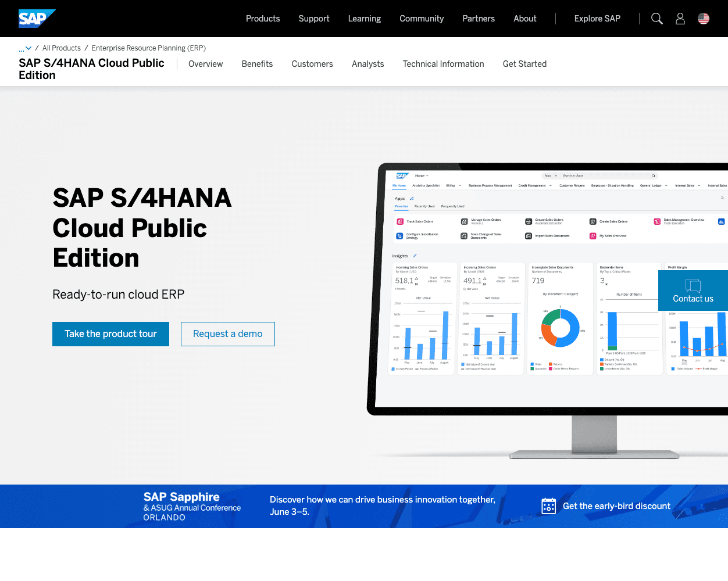Open the Products menu

(x=263, y=19)
